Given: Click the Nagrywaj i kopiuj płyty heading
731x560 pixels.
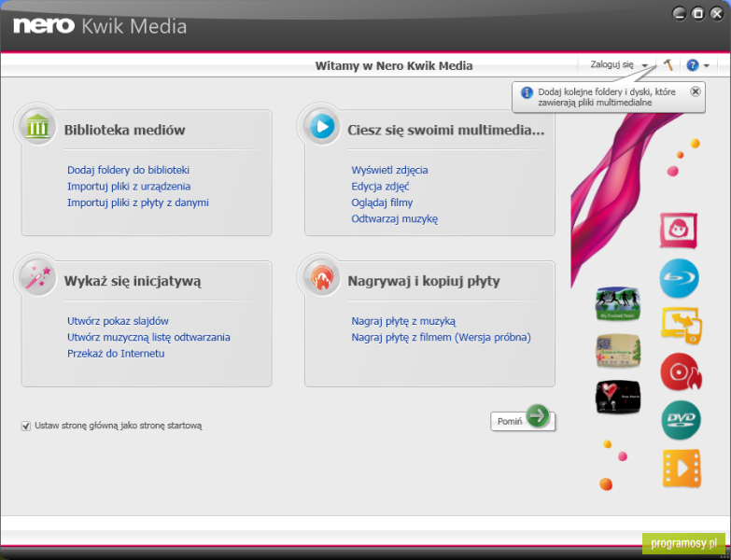Looking at the screenshot, I should (424, 281).
